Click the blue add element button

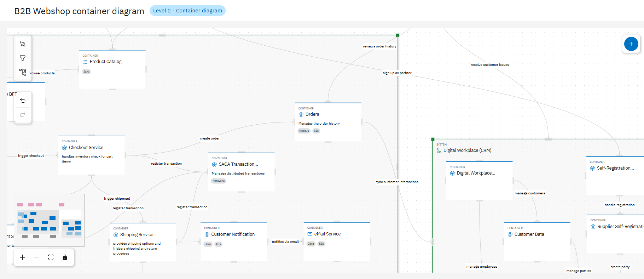(x=631, y=44)
